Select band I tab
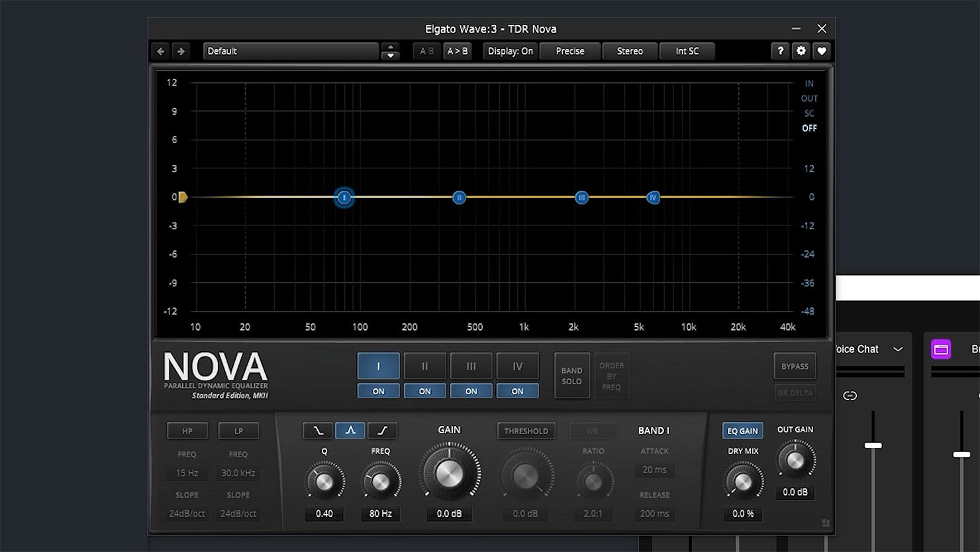 coord(378,366)
